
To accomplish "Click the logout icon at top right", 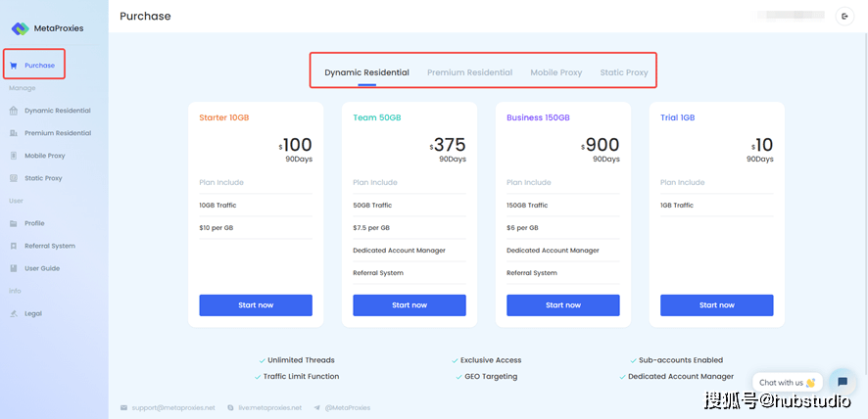I will pyautogui.click(x=844, y=16).
